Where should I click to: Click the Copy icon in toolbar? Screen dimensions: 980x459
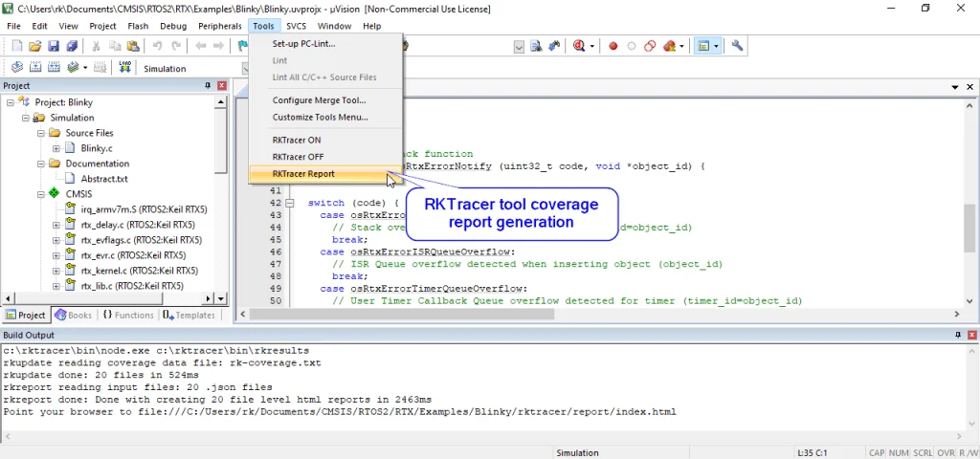115,46
